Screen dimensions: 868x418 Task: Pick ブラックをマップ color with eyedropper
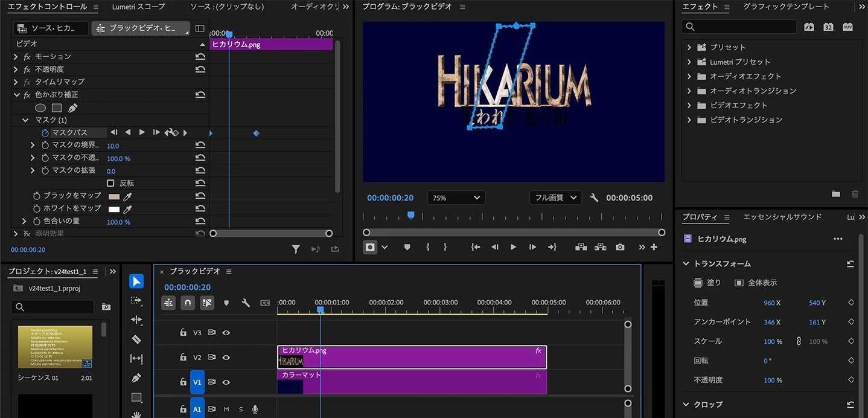pos(127,196)
